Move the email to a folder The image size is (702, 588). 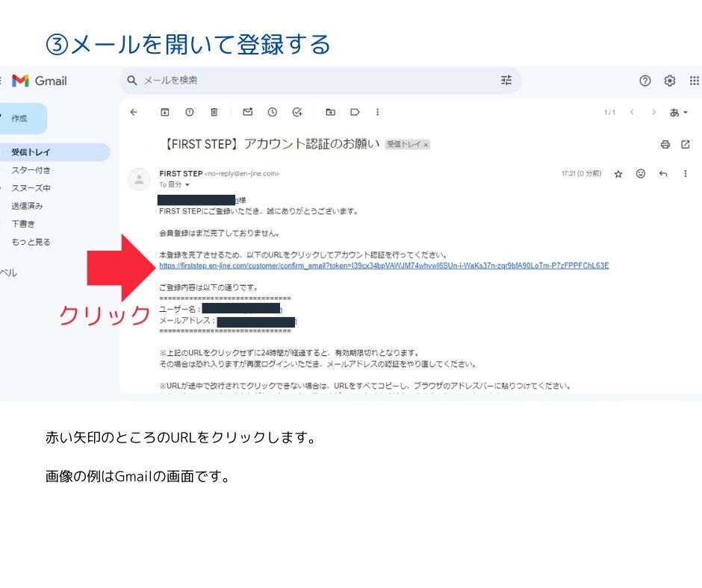tap(330, 113)
